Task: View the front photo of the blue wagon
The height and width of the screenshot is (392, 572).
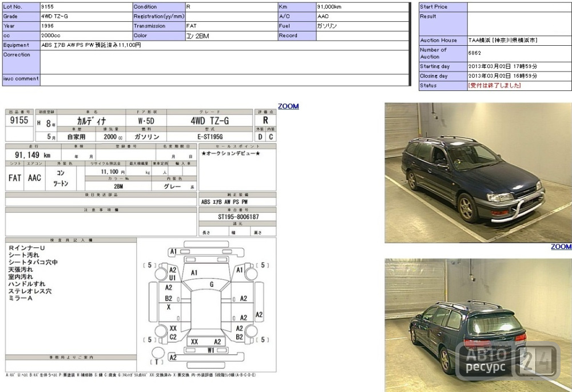Action: (478, 173)
